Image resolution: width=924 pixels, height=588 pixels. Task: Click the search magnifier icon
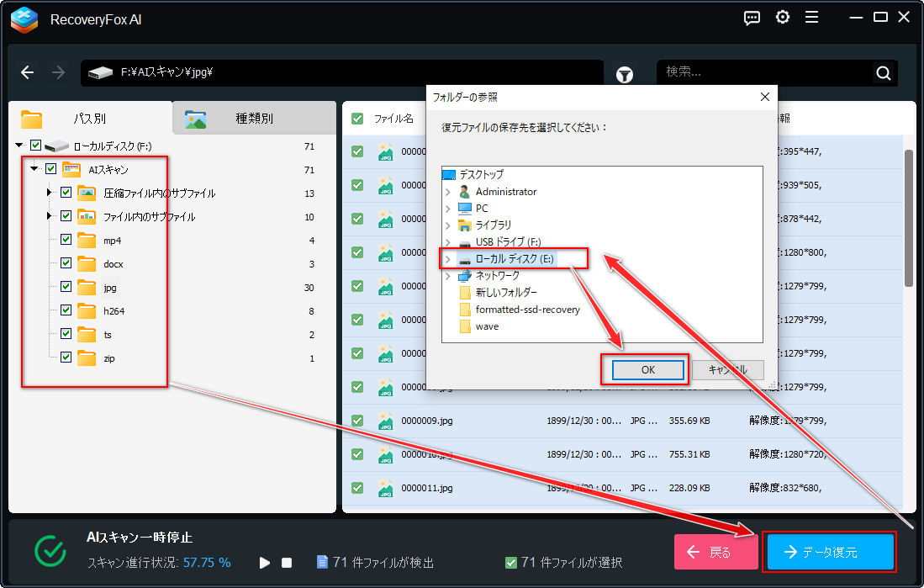[x=883, y=73]
